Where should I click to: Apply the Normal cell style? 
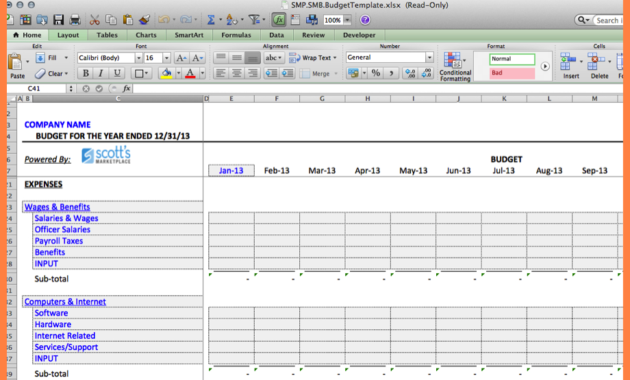coord(512,59)
